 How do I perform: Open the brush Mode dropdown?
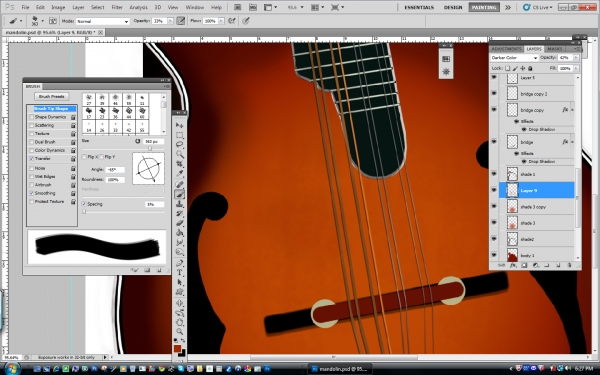click(102, 21)
